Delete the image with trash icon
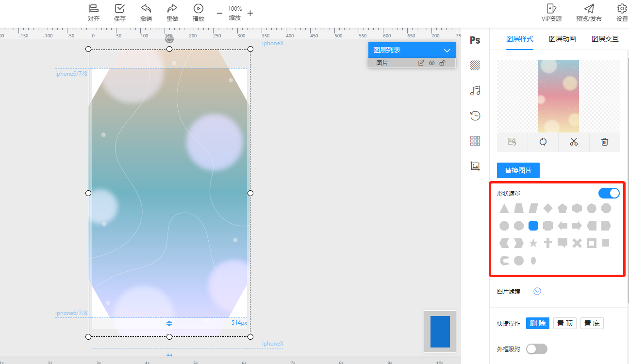This screenshot has width=629, height=364. click(x=604, y=142)
